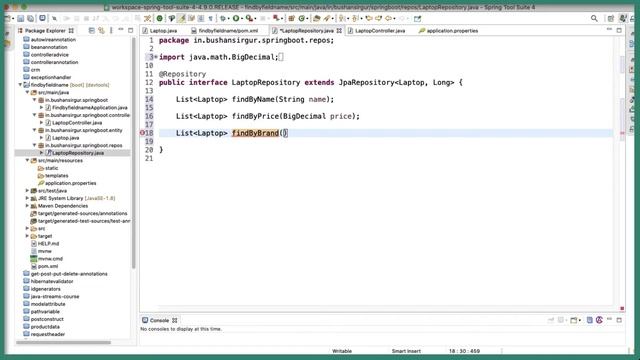Close the LaptopRepository.java tab
Image resolution: width=640 pixels, height=360 pixels.
(339, 31)
